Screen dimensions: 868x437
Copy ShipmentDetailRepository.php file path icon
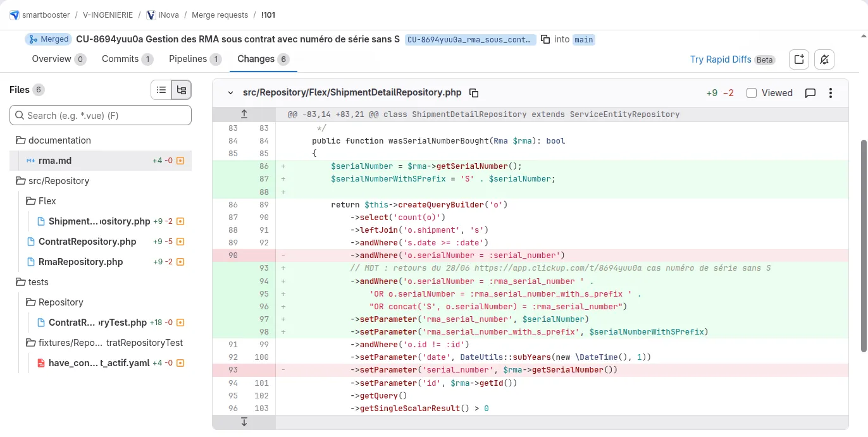coord(474,93)
